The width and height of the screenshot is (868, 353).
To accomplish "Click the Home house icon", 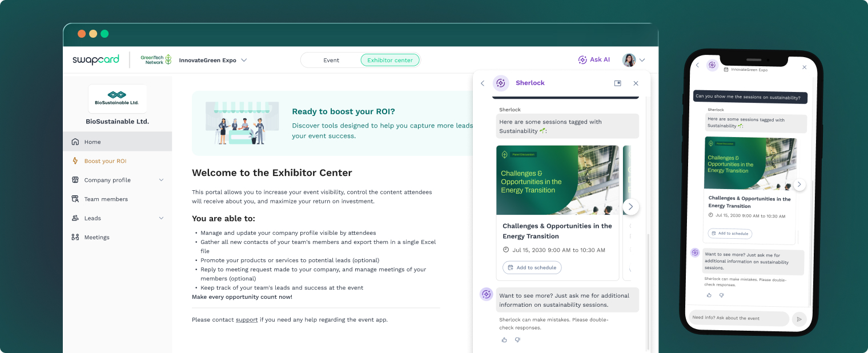I will click(x=75, y=142).
